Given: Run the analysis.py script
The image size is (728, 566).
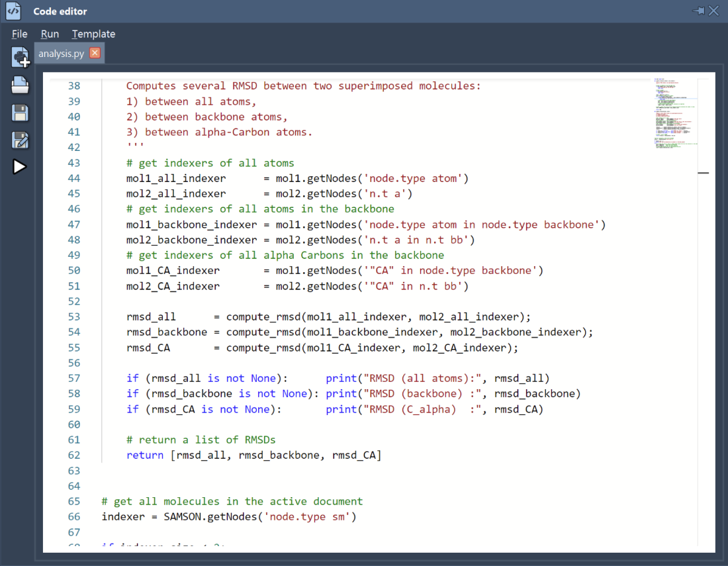Looking at the screenshot, I should pos(20,167).
